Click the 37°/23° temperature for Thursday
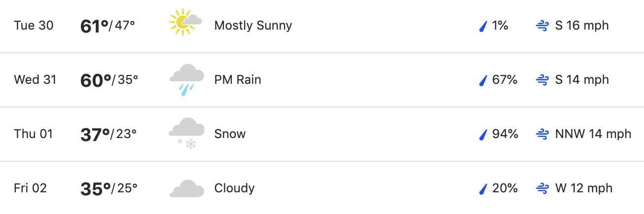The width and height of the screenshot is (644, 214). pyautogui.click(x=108, y=134)
